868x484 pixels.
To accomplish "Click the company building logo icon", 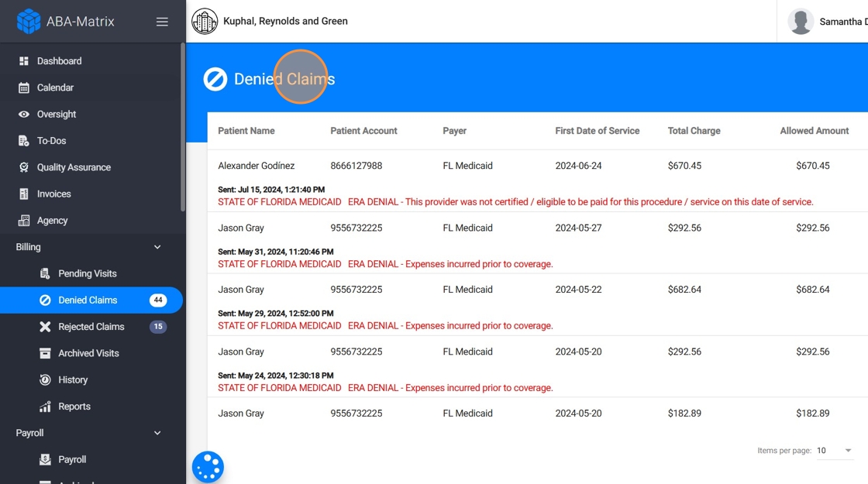I will click(205, 22).
